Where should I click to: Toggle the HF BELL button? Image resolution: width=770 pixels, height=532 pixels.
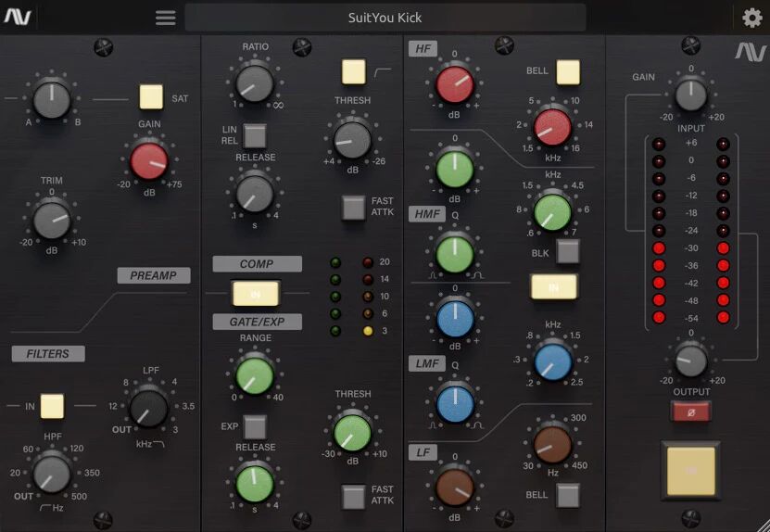coord(568,71)
